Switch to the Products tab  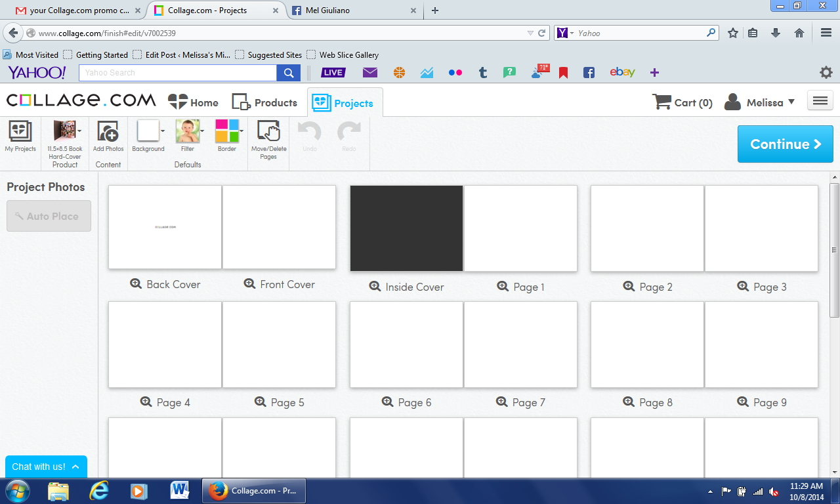click(265, 102)
